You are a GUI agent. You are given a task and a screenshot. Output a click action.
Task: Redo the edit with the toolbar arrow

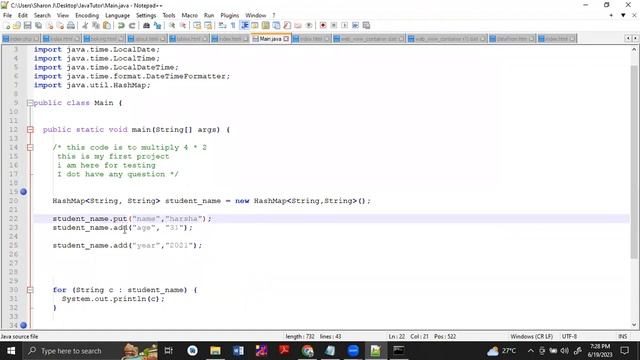132,26
